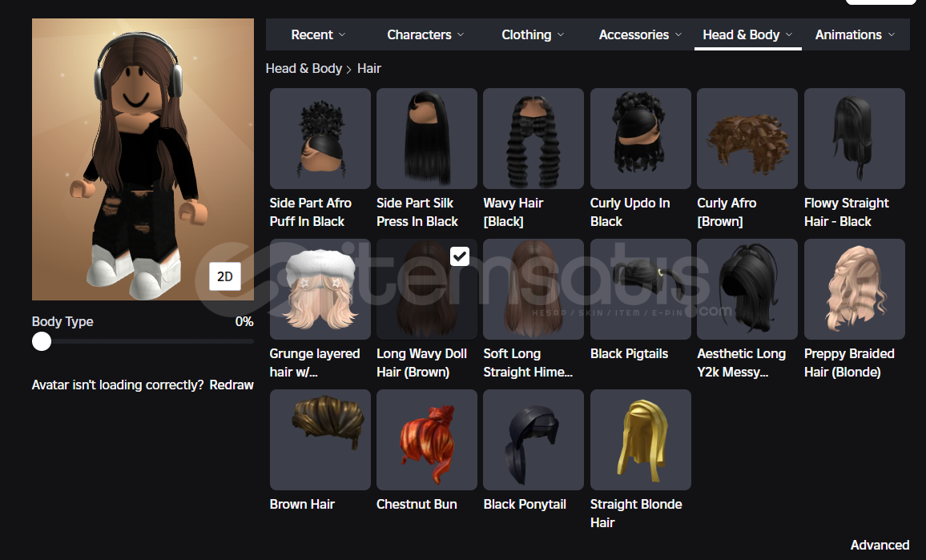The width and height of the screenshot is (926, 560).
Task: Click the Curly Afro [Brown] item name
Action: point(727,212)
